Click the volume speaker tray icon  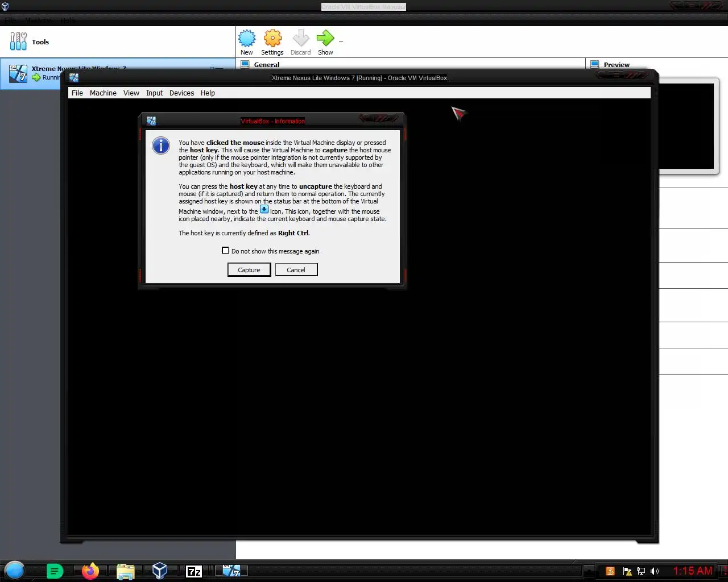click(655, 571)
